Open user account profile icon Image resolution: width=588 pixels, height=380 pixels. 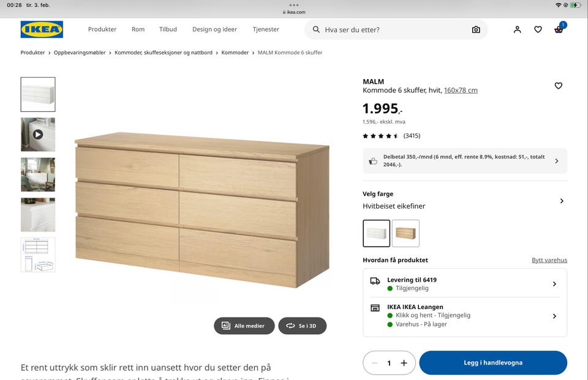pos(517,29)
